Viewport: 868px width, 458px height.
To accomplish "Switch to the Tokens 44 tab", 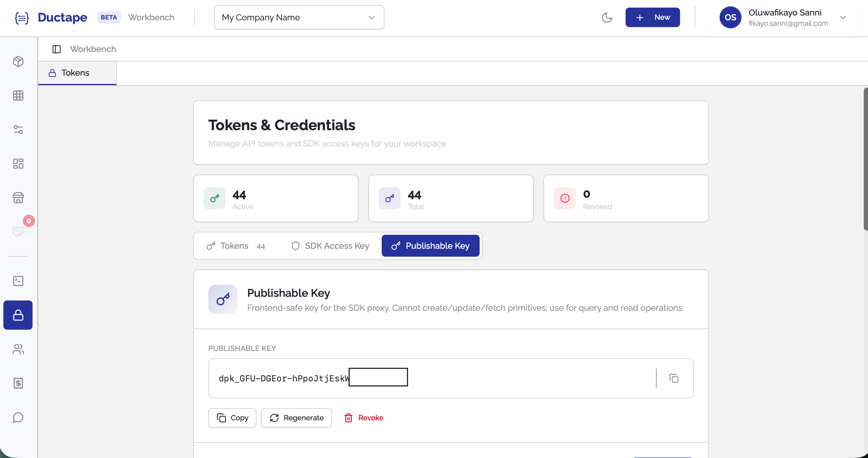I will coord(235,246).
